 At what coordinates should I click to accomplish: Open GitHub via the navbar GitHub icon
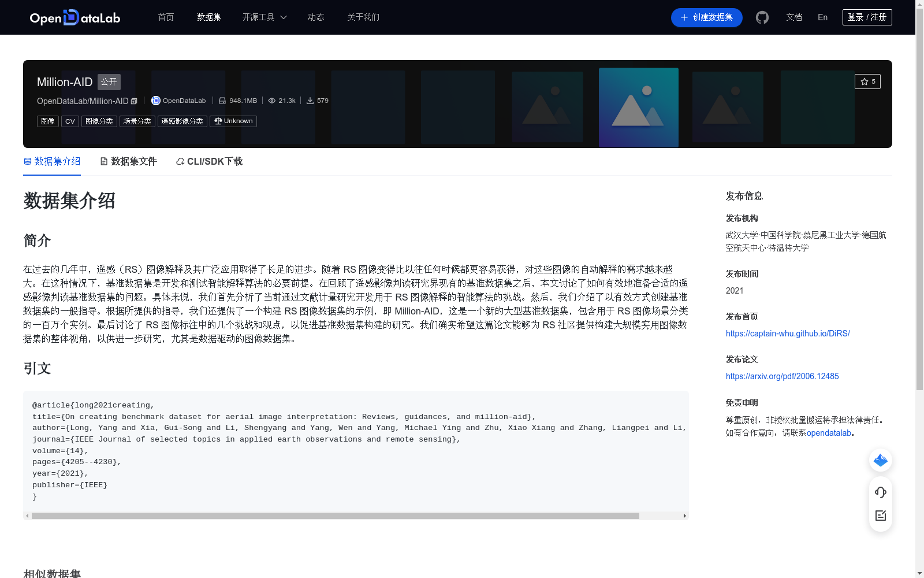coord(762,17)
